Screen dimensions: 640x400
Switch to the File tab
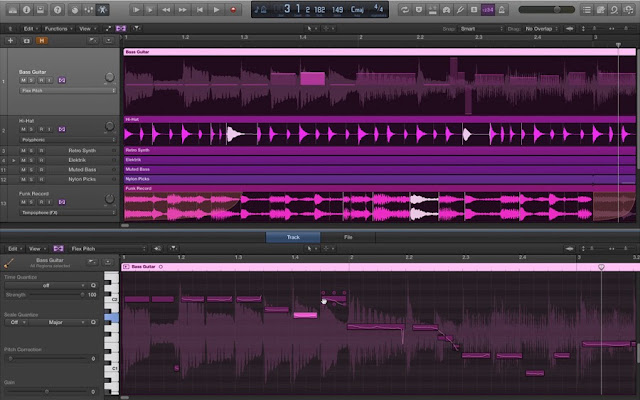pyautogui.click(x=348, y=237)
